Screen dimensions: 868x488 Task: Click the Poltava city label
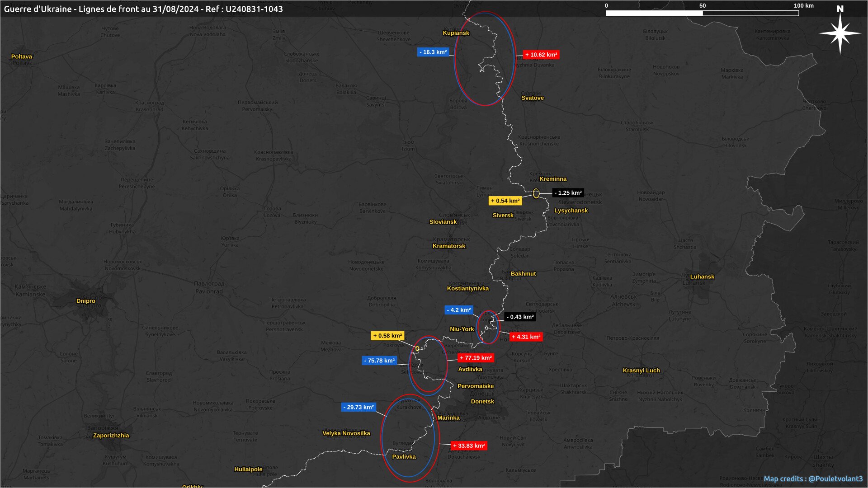click(22, 56)
